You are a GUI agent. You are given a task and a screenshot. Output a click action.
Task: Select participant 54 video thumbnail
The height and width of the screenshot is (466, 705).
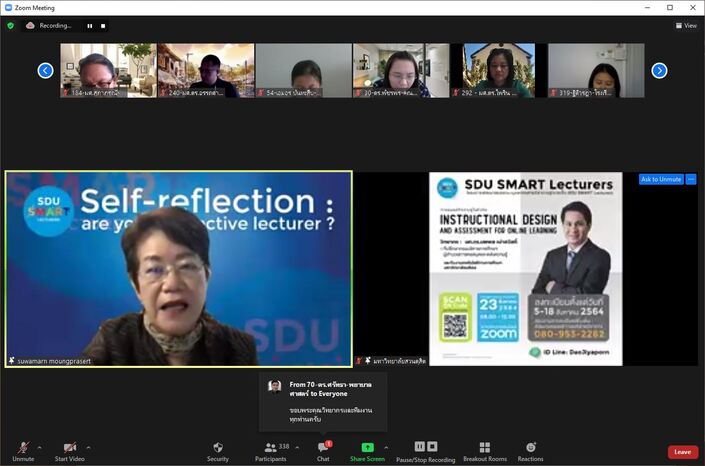click(x=303, y=70)
